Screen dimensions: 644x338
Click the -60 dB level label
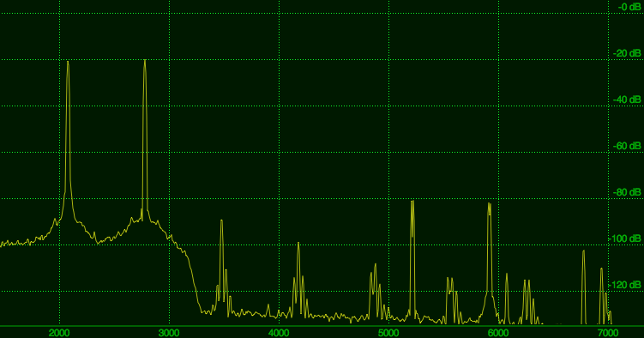[627, 146]
